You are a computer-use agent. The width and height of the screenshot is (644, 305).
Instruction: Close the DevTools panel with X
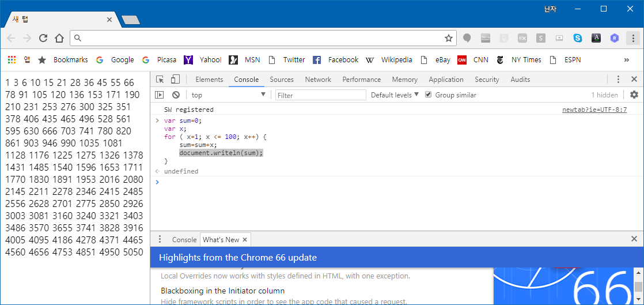[x=634, y=80]
